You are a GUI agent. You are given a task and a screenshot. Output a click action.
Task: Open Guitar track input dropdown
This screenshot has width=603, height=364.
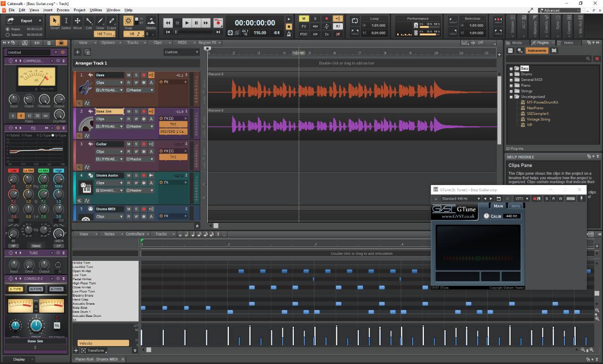click(109, 159)
